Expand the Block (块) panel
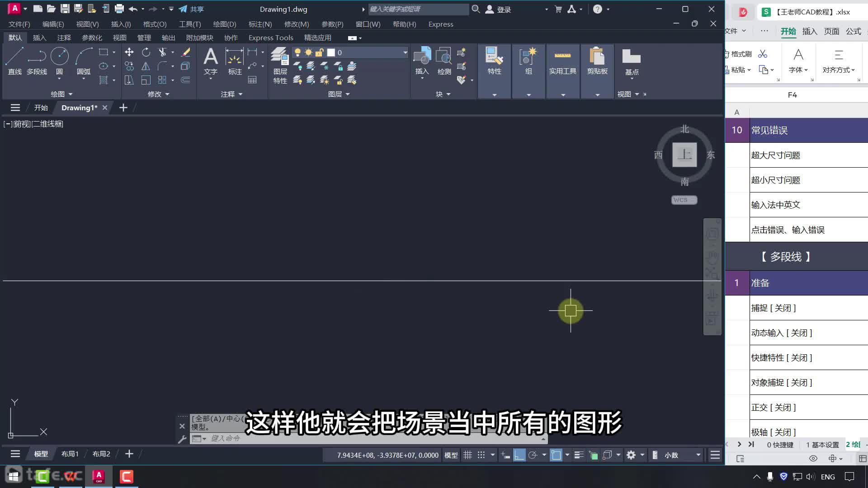This screenshot has height=488, width=868. [443, 94]
